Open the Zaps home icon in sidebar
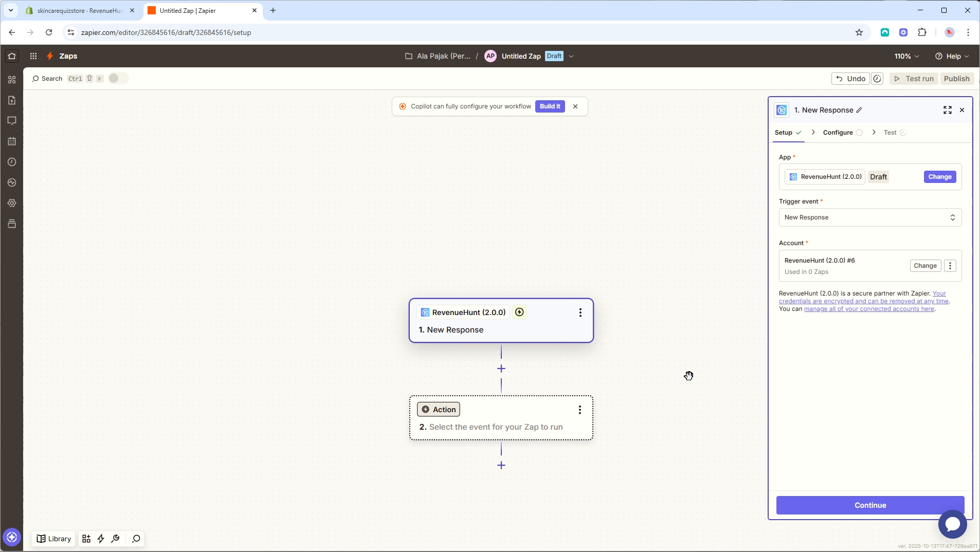The image size is (980, 552). 11,56
